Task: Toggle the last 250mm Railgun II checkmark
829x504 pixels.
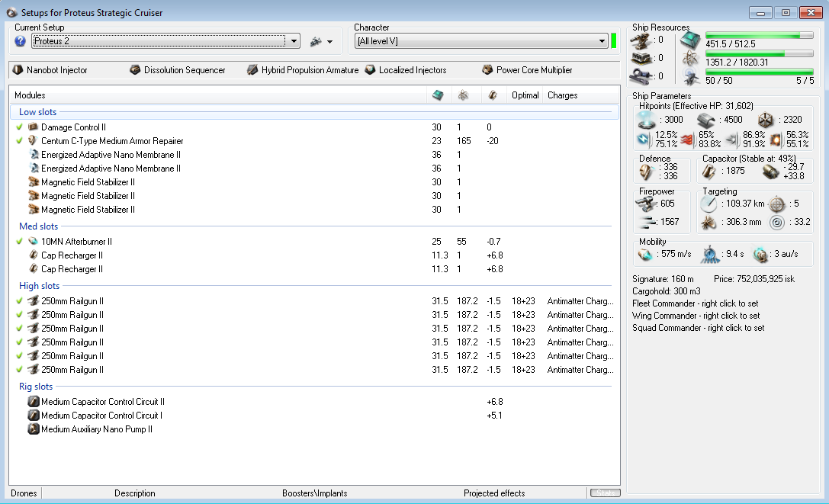Action: [20, 370]
